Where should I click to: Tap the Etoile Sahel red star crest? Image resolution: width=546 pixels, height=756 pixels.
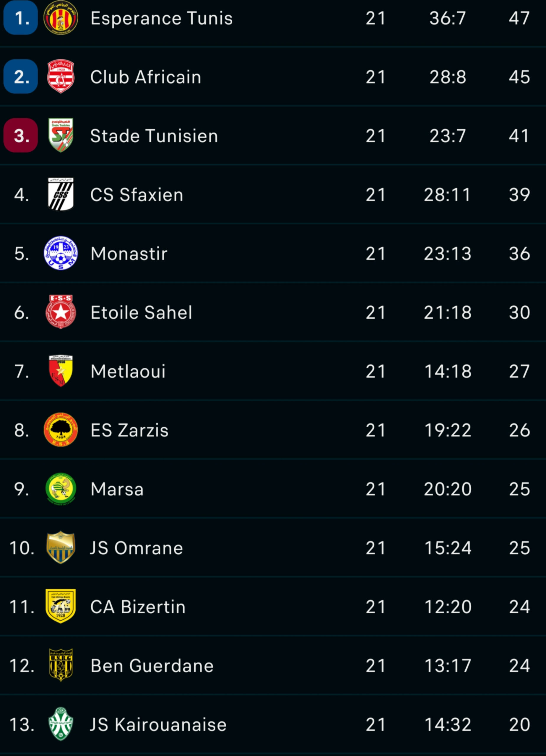pyautogui.click(x=61, y=312)
